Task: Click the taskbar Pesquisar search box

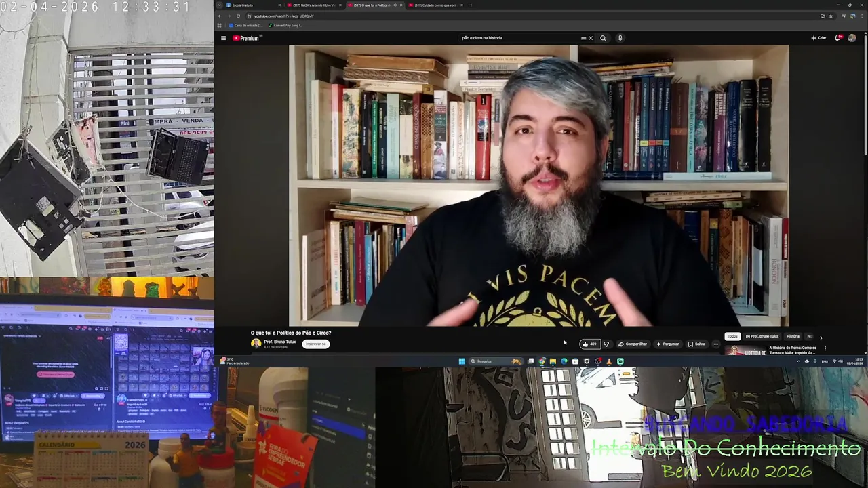Action: click(496, 361)
